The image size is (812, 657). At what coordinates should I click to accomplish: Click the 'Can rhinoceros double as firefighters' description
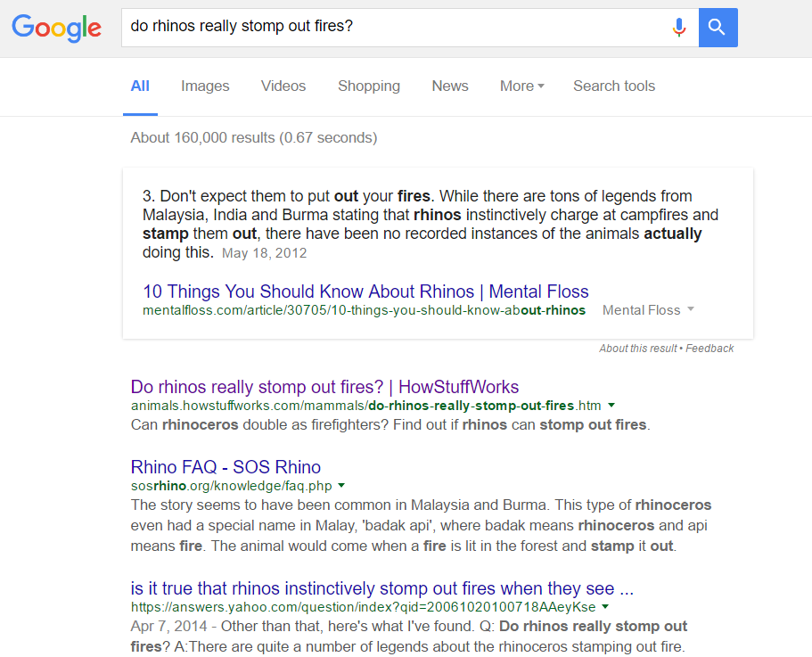click(390, 425)
